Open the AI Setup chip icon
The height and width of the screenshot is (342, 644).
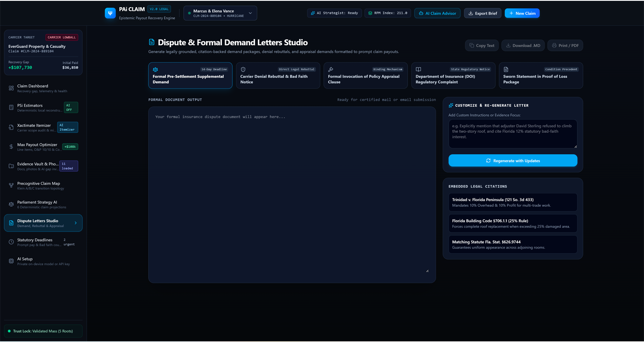pos(11,261)
